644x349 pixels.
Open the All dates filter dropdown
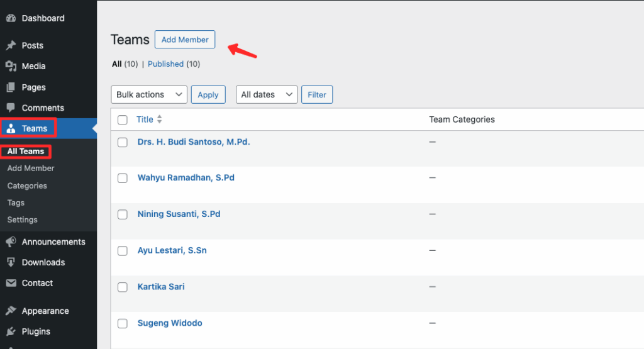click(267, 94)
